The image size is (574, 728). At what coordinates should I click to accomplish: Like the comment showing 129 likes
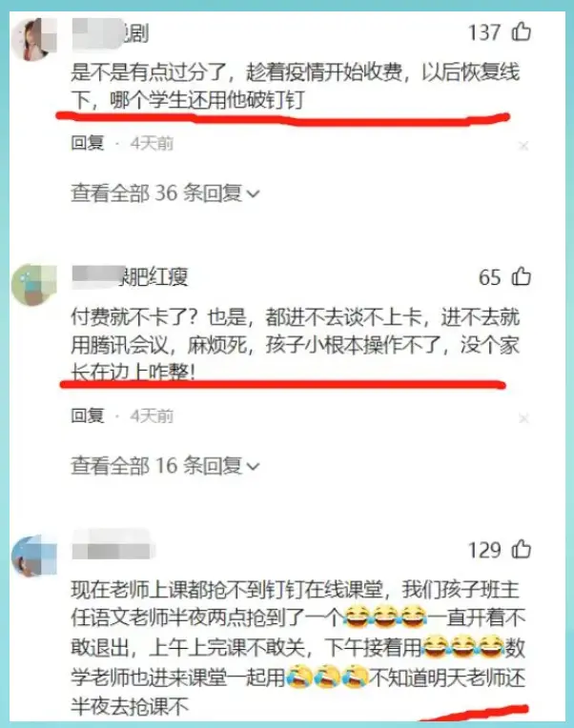[521, 549]
